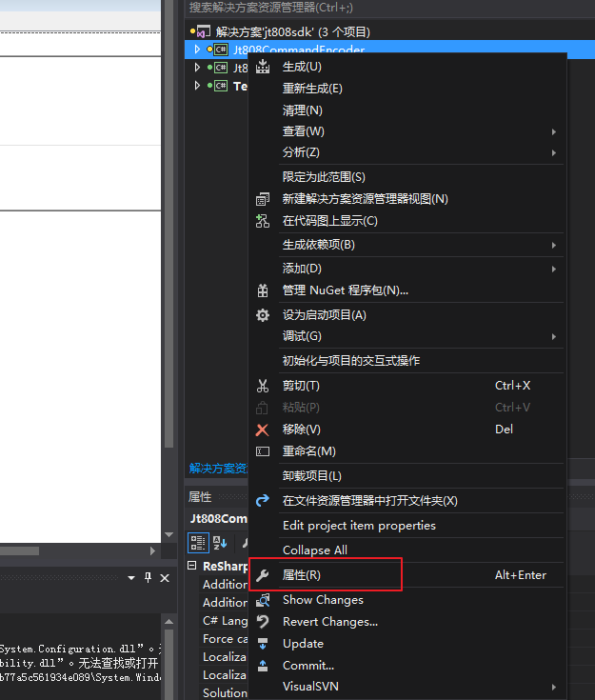595x700 pixels.
Task: Click the wrench icon beside 属性(R)
Action: click(x=263, y=575)
